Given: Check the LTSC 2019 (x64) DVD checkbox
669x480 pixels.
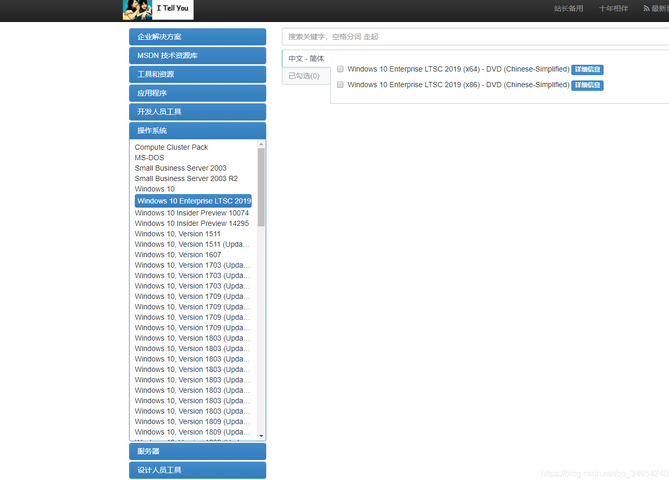Looking at the screenshot, I should click(340, 69).
